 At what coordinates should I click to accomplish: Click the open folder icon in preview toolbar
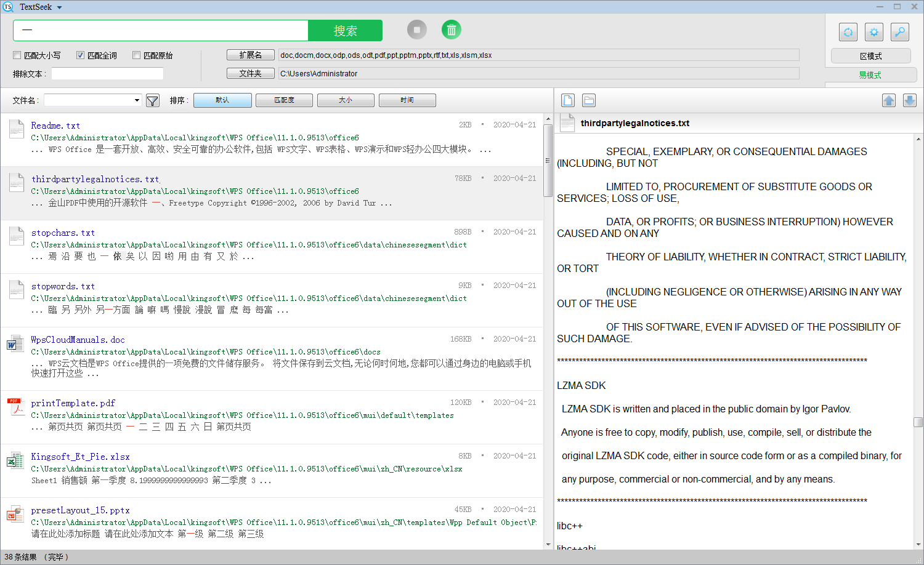(x=588, y=100)
